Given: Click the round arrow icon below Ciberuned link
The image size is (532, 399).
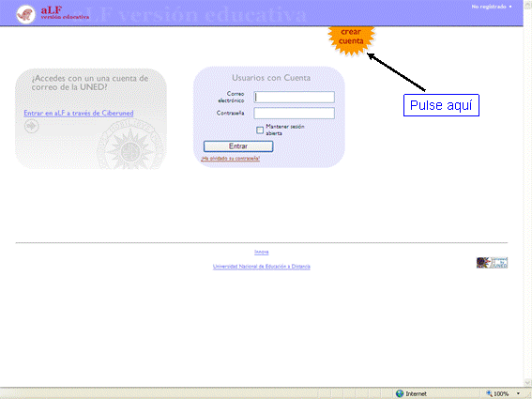Looking at the screenshot, I should pyautogui.click(x=32, y=127).
